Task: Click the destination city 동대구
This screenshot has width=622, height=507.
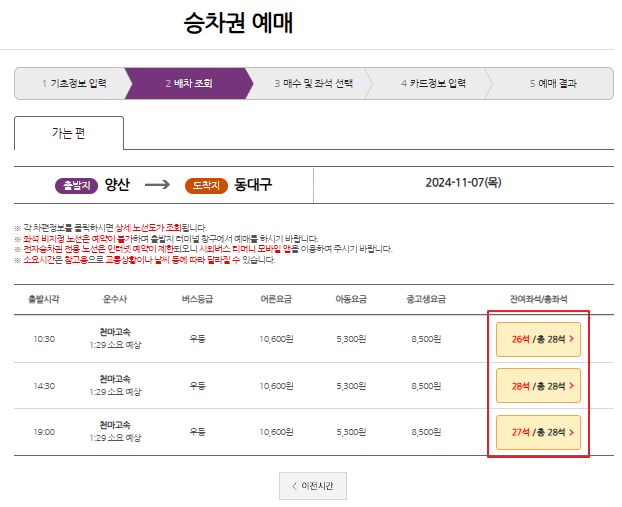Action: 253,185
